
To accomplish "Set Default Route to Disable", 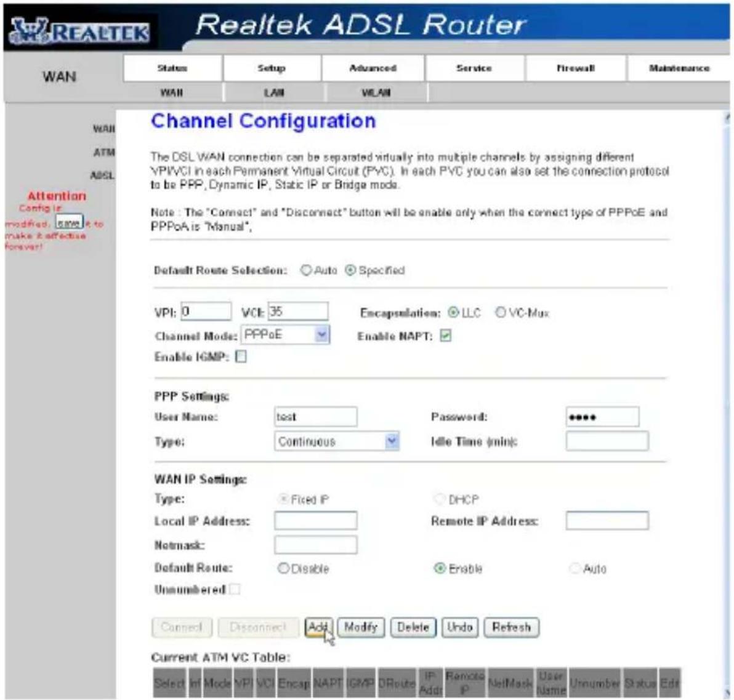I will (x=283, y=568).
